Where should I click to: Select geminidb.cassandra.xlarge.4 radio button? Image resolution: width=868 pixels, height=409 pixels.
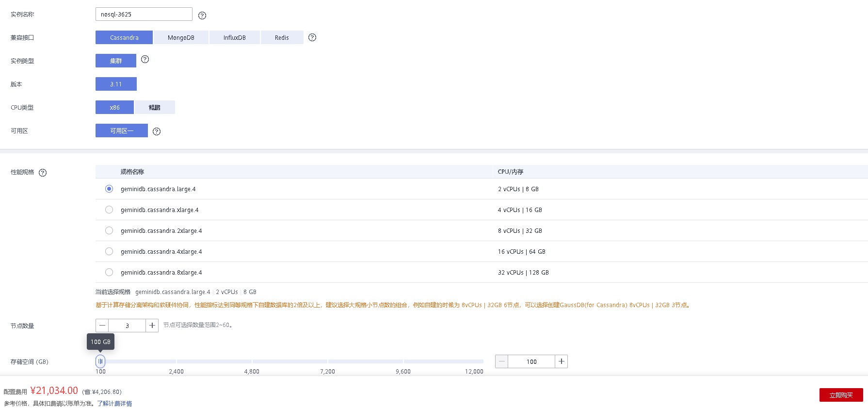click(x=109, y=210)
